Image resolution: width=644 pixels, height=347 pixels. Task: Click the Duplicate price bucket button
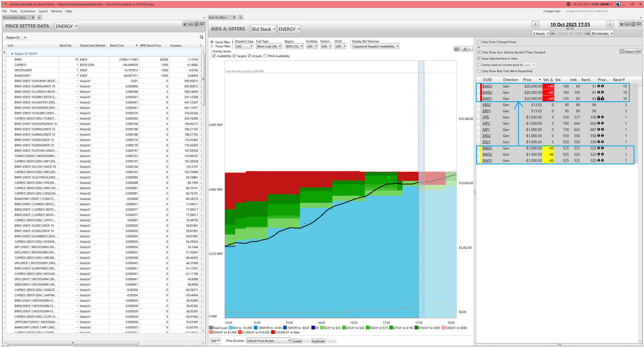tap(318, 341)
